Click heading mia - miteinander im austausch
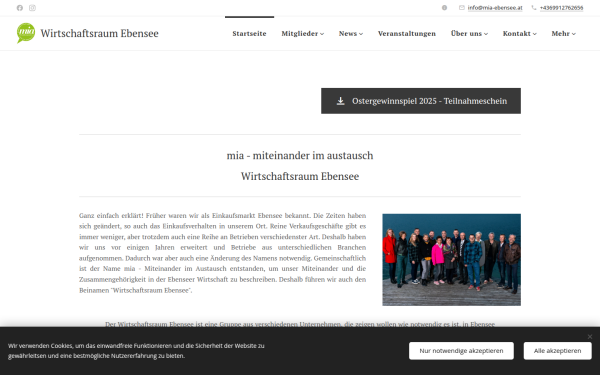 coord(300,156)
